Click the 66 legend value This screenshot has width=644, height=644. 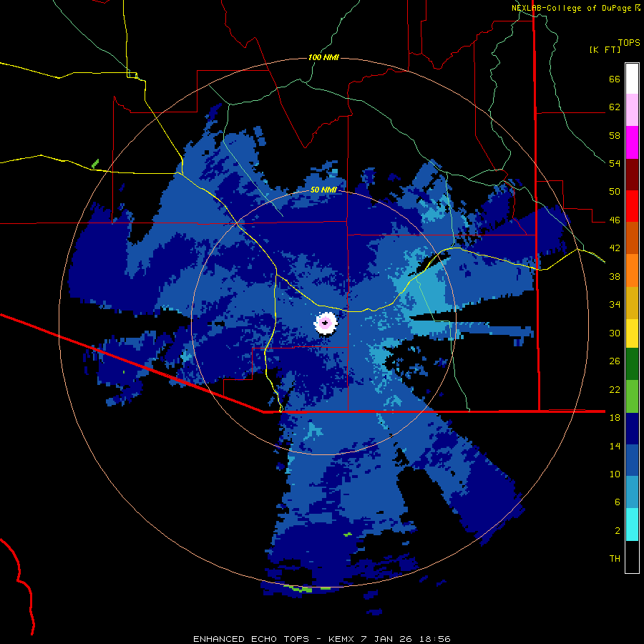[615, 79]
